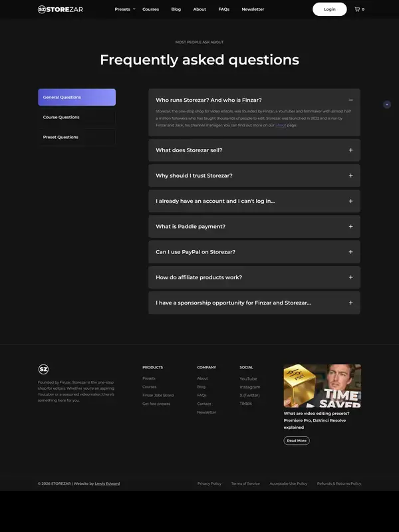Open FAQs link in footer Company
The image size is (399, 532).
[201, 395]
